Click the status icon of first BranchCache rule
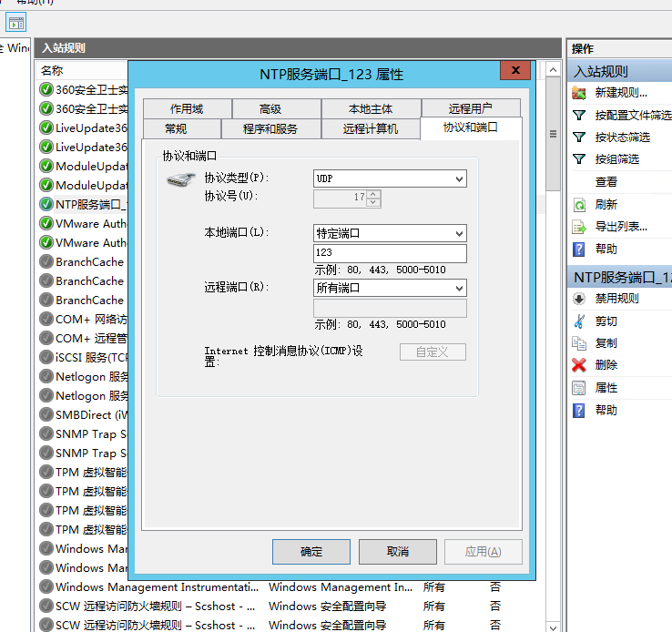This screenshot has height=632, width=672. click(x=46, y=261)
